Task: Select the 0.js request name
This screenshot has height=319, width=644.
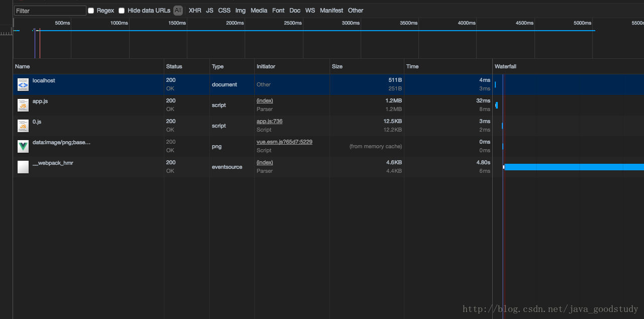Action: [x=38, y=122]
